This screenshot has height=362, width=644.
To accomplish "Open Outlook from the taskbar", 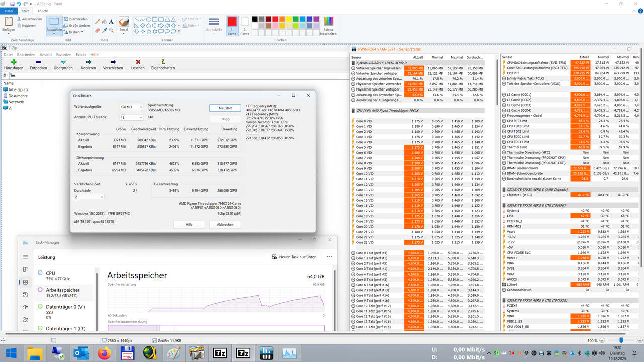I will (x=81, y=353).
